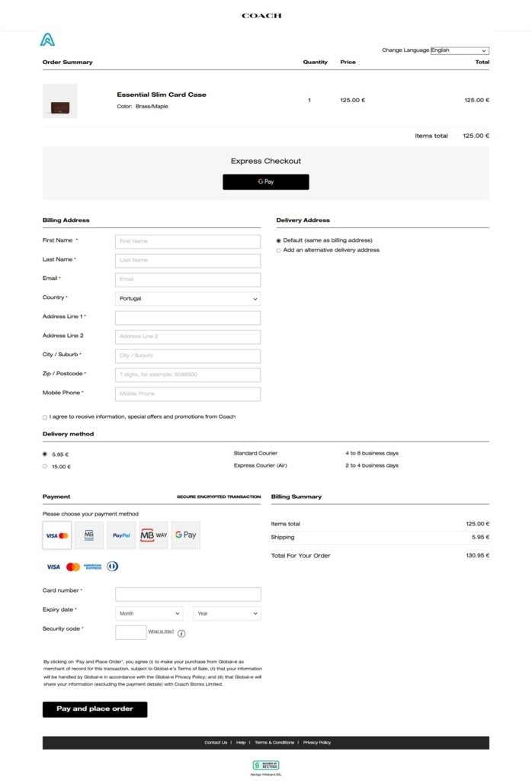Viewport: 532px width, 781px height.
Task: Open Contact Us footer link
Action: (216, 743)
